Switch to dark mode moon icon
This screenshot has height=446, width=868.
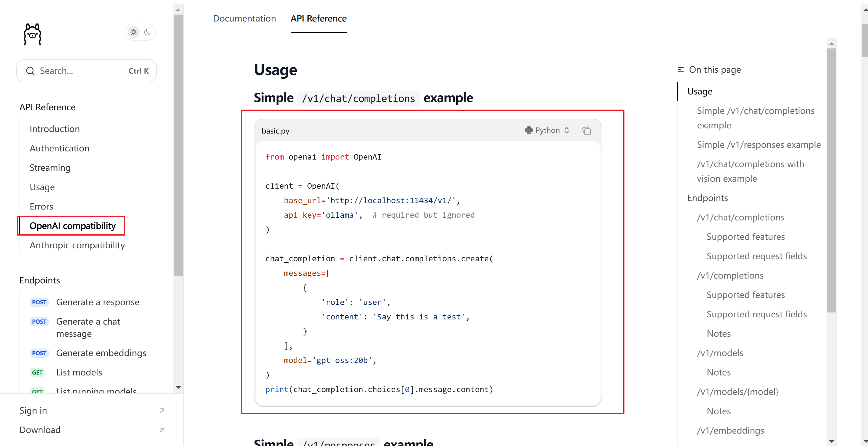click(147, 32)
